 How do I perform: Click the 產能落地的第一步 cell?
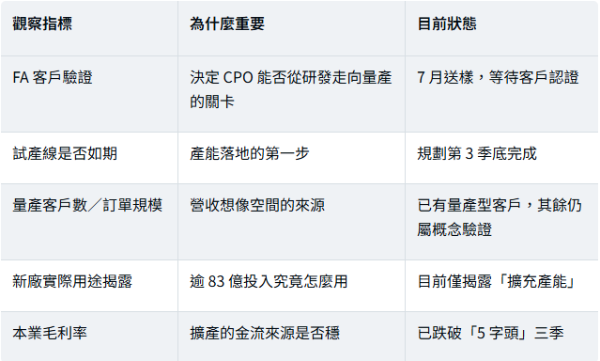tap(291, 158)
